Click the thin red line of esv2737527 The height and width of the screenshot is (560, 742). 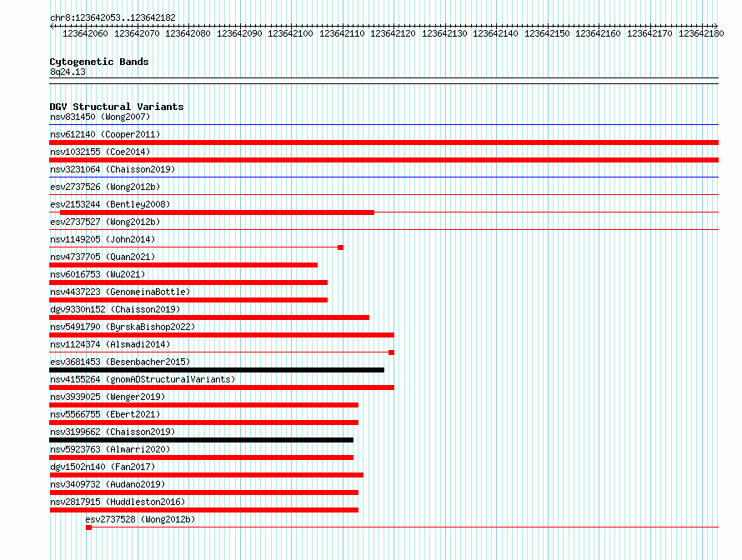click(384, 230)
